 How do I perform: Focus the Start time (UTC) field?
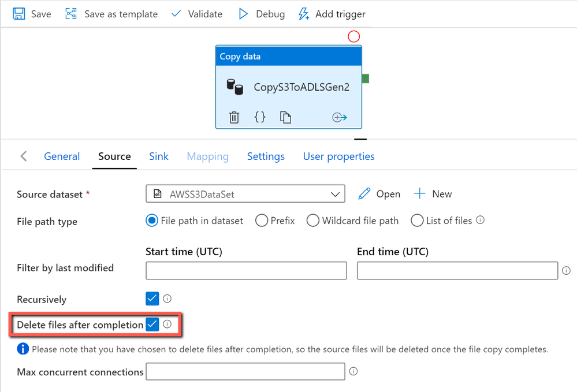[x=246, y=271]
